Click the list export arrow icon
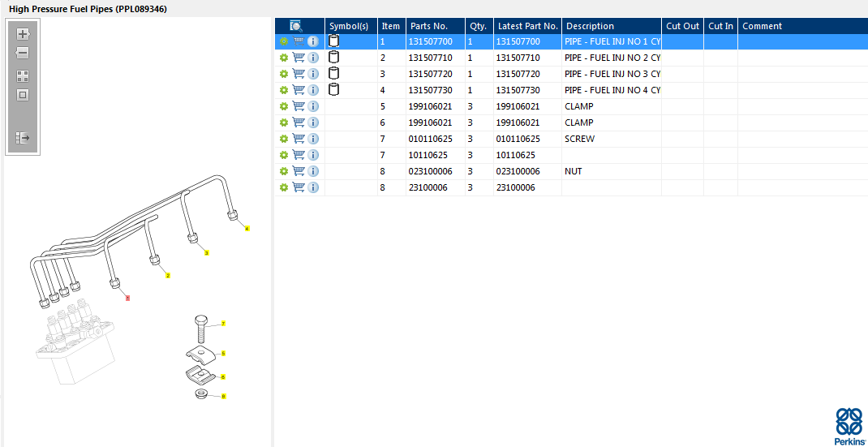The image size is (868, 447). pyautogui.click(x=23, y=138)
